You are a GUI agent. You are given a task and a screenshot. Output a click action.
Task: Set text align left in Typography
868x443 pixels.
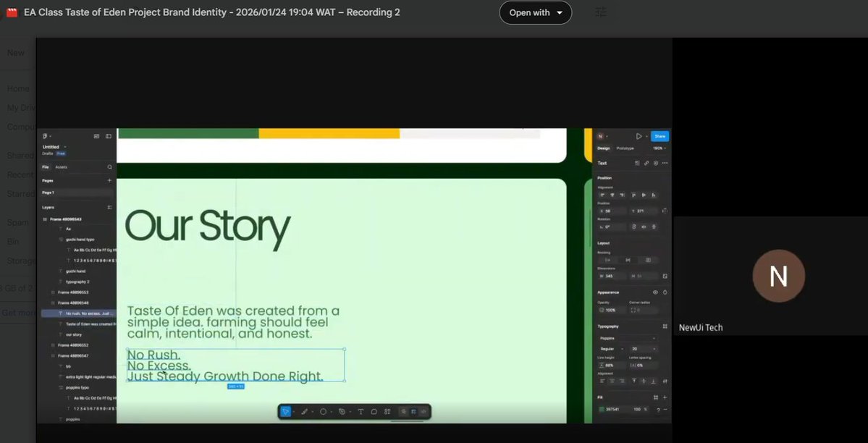pyautogui.click(x=602, y=381)
